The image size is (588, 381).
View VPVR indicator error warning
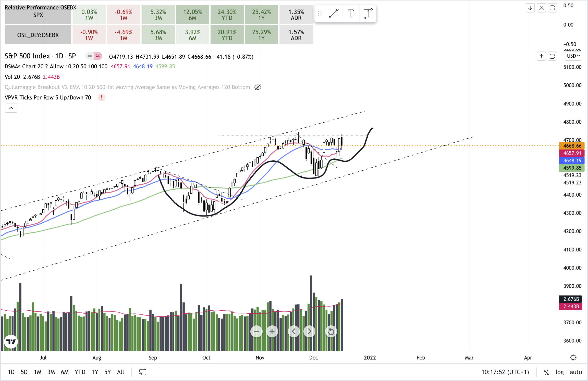point(101,97)
